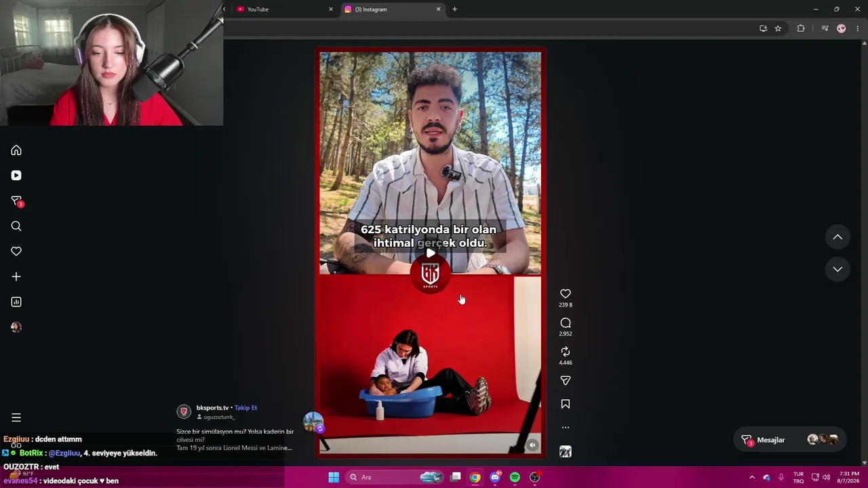Image resolution: width=868 pixels, height=488 pixels.
Task: Open the reel's 239 B like count
Action: [x=566, y=305]
